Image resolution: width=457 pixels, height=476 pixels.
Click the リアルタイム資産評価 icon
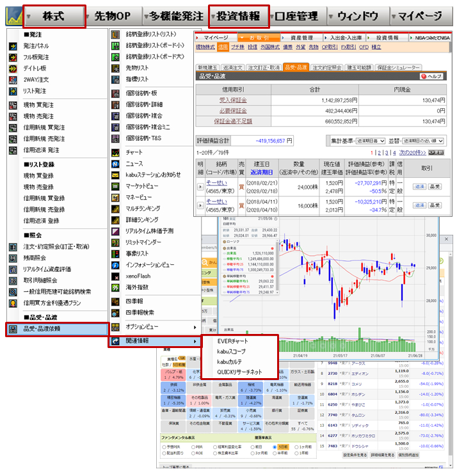click(x=13, y=269)
